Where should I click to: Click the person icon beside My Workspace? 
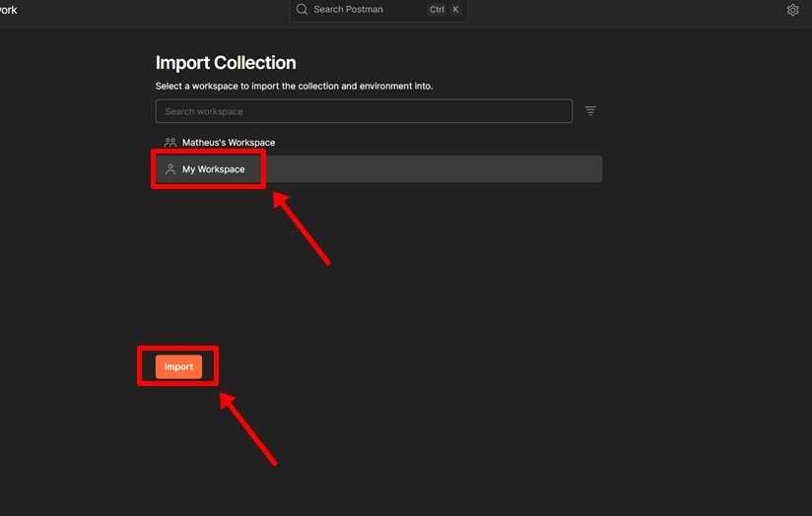point(169,169)
